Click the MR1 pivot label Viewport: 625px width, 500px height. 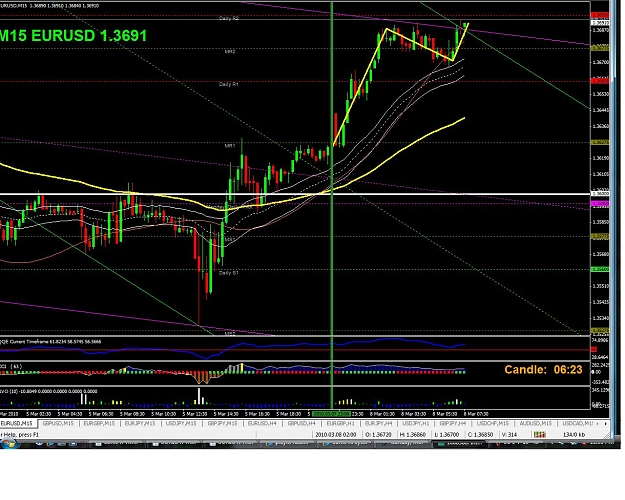coord(230,146)
